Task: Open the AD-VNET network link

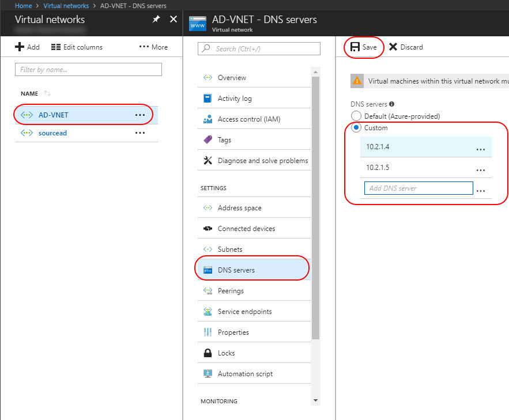Action: tap(53, 115)
